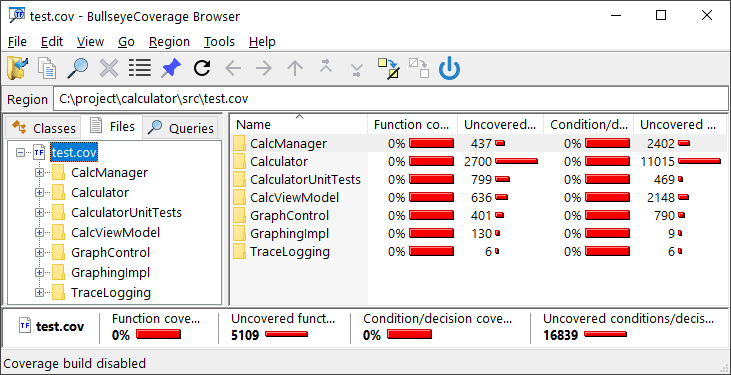Screen dimensions: 731x375
Task: Open the File menu
Action: click(x=17, y=42)
